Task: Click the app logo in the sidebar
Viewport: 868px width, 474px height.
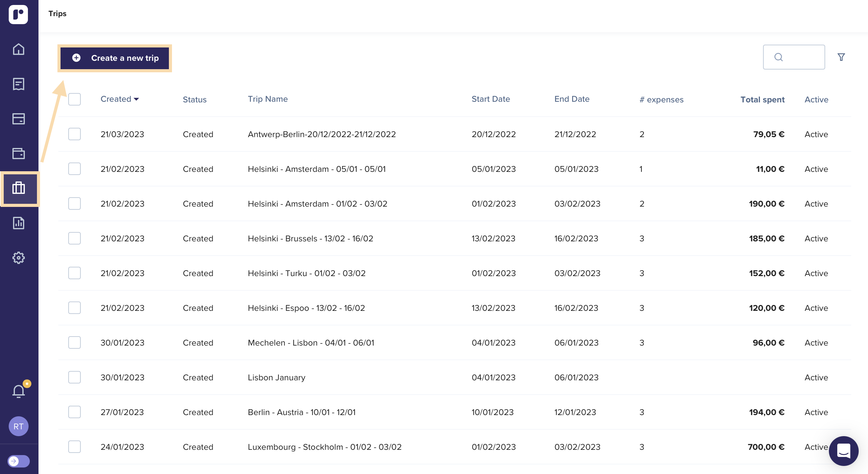Action: pos(18,14)
